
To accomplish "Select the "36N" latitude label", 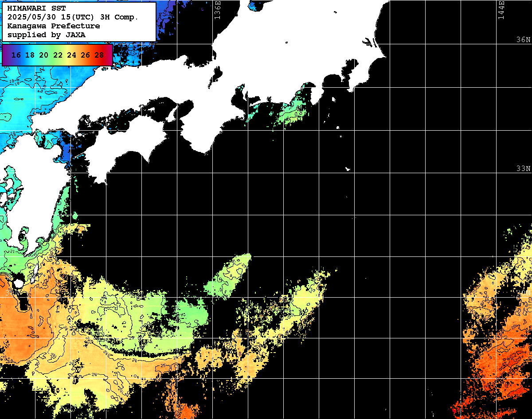I will [523, 39].
